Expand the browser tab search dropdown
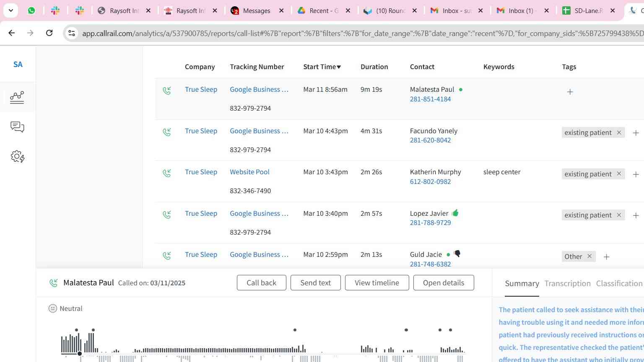This screenshot has width=644, height=362. (10, 10)
